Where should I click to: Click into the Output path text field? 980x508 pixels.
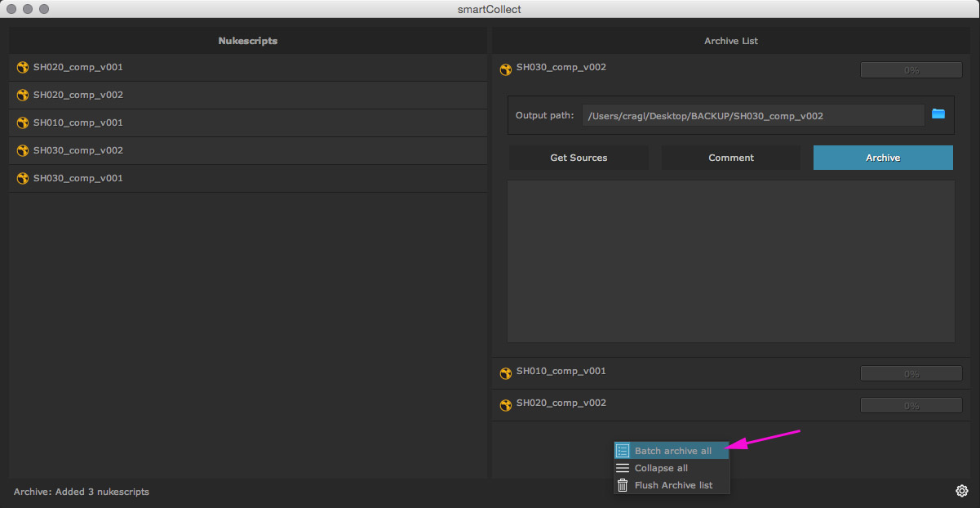(752, 116)
